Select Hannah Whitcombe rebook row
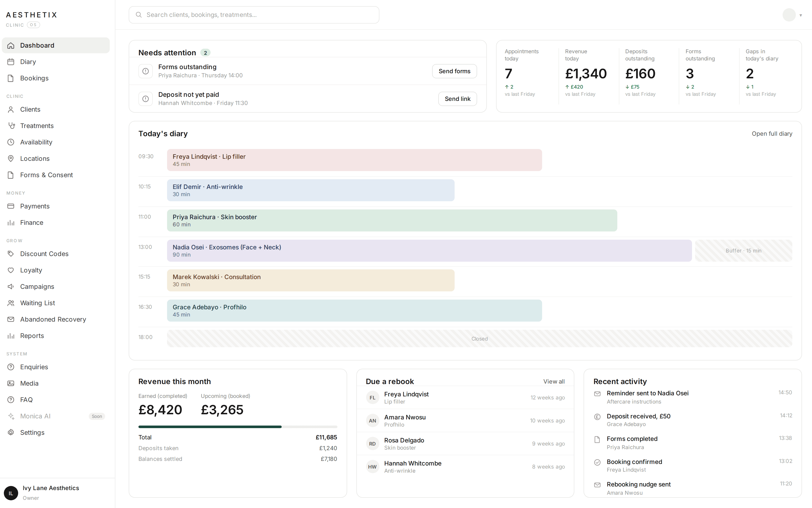The width and height of the screenshot is (812, 508). pos(465,467)
